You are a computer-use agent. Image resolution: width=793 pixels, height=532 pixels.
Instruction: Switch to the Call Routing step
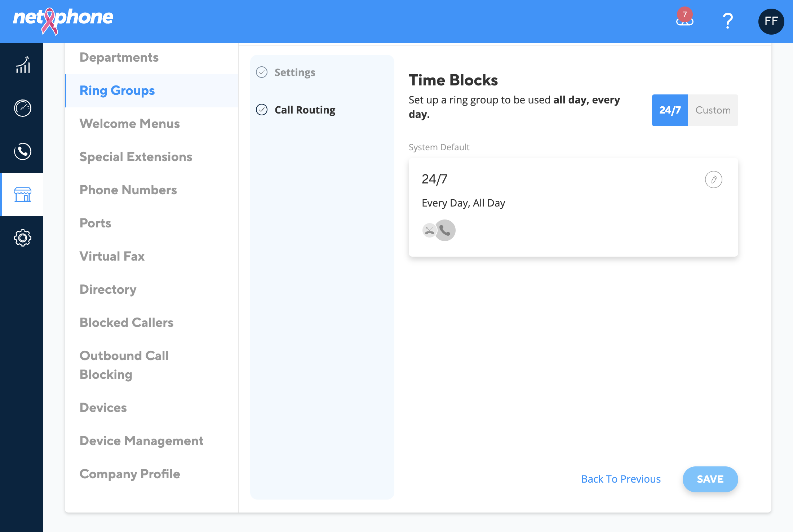[x=305, y=110]
